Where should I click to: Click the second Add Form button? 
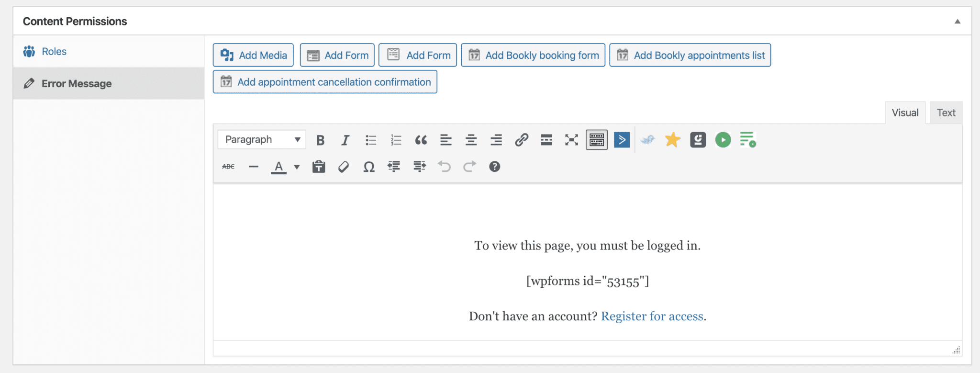418,55
